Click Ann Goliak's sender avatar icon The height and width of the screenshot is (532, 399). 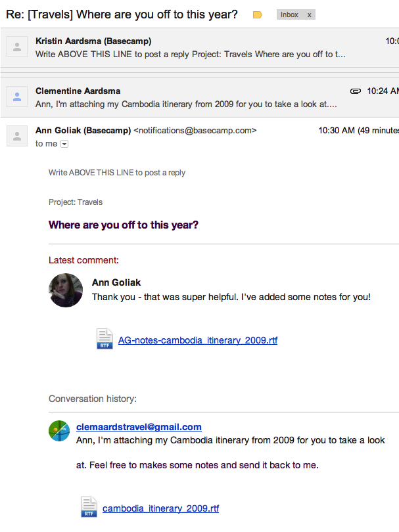coord(17,136)
